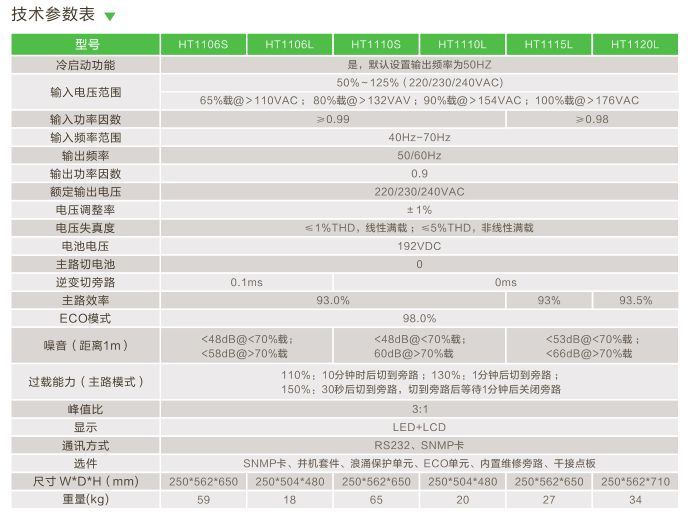Click the 输入电压范围 row label
Image resolution: width=690 pixels, height=517 pixels.
click(x=86, y=92)
